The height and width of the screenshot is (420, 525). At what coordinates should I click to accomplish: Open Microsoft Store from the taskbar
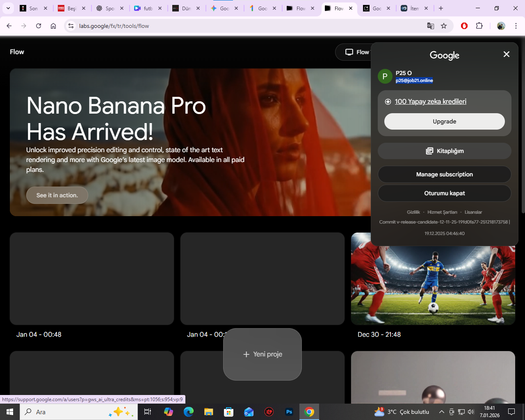[229, 412]
